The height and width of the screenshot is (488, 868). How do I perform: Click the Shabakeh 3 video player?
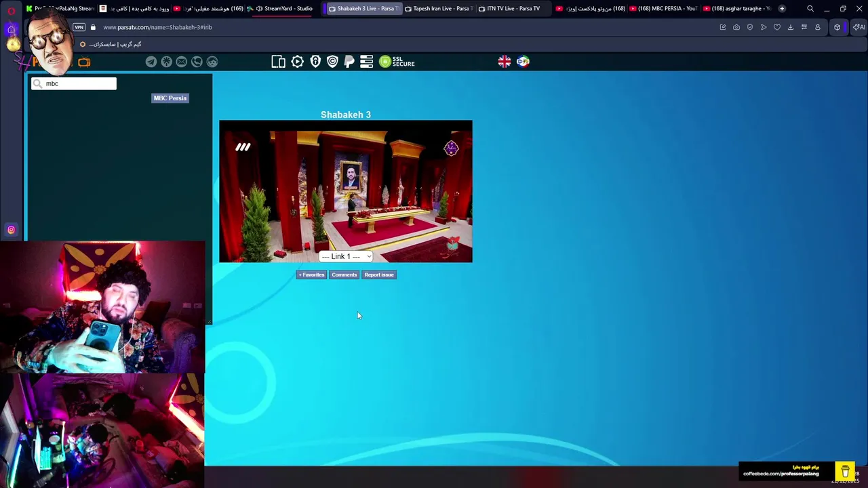(346, 191)
